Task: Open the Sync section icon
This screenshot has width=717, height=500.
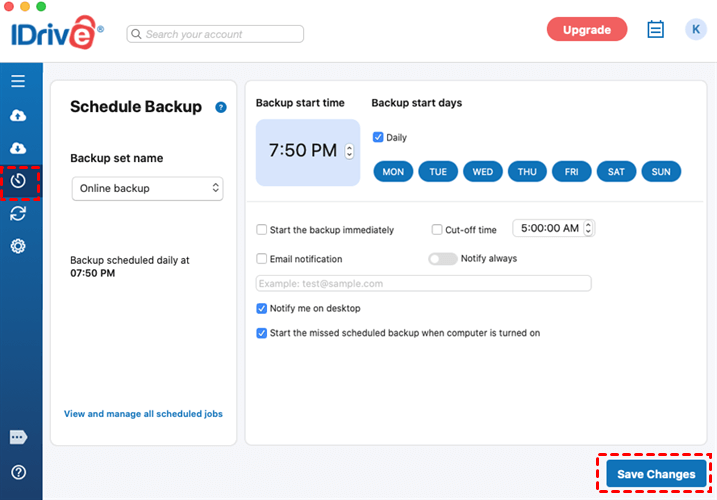Action: pyautogui.click(x=18, y=214)
